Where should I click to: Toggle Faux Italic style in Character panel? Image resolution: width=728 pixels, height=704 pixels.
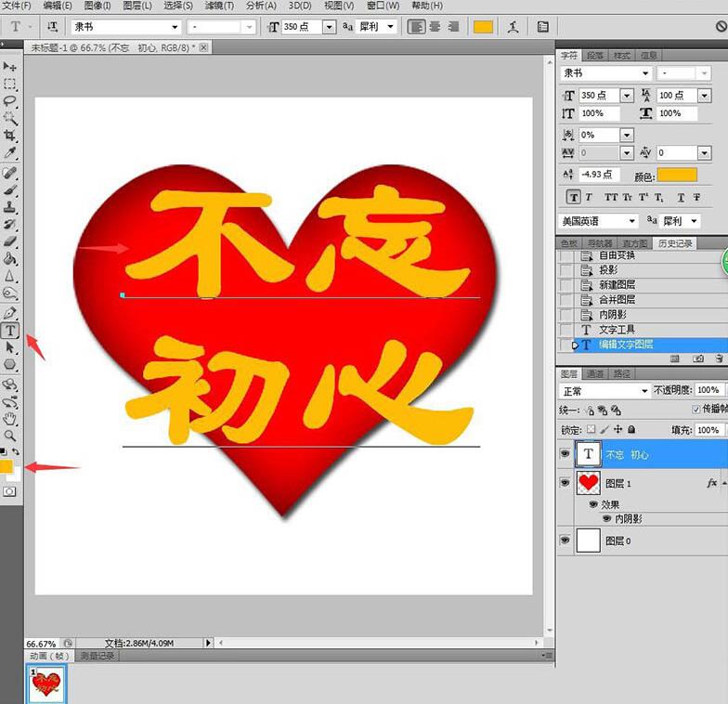click(x=589, y=197)
